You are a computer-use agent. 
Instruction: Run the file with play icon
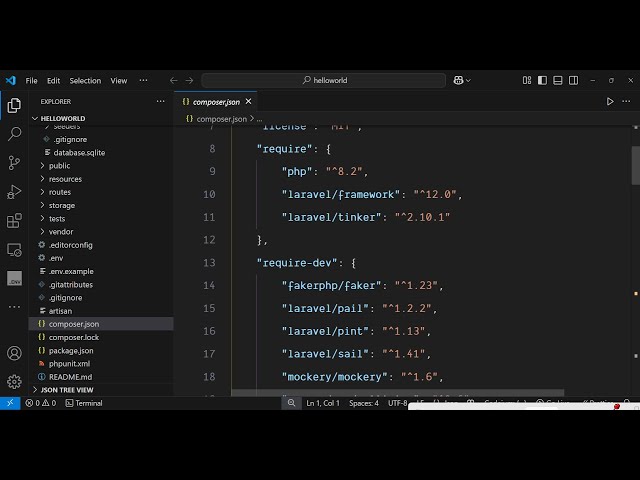click(610, 101)
